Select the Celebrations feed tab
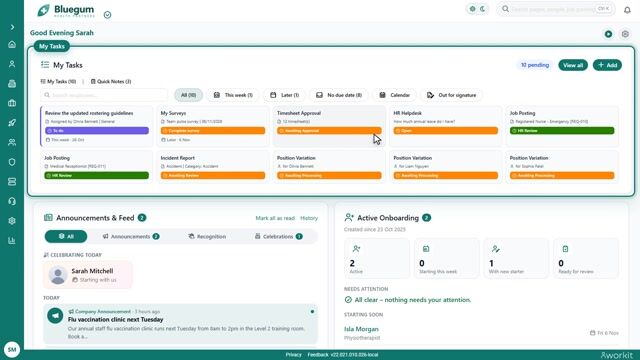 279,236
